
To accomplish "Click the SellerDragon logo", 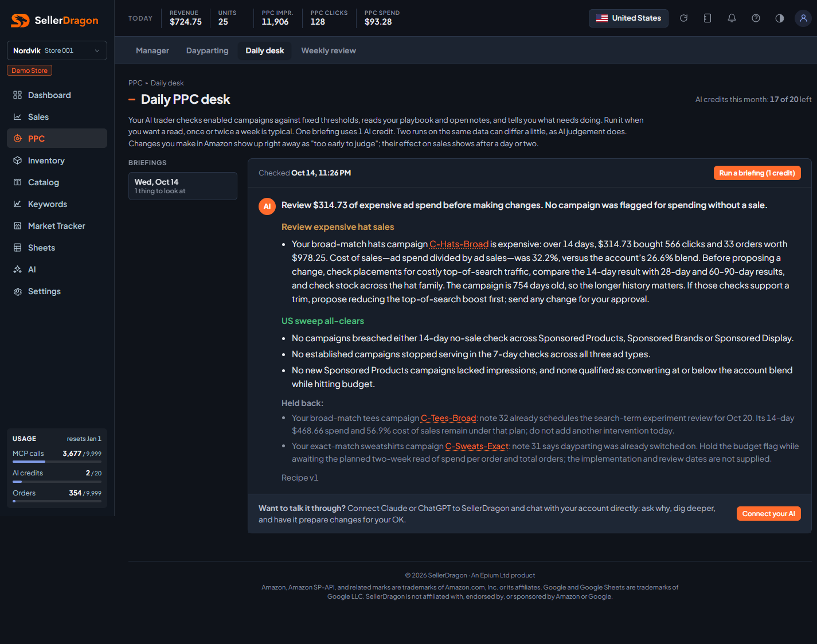I will [55, 21].
